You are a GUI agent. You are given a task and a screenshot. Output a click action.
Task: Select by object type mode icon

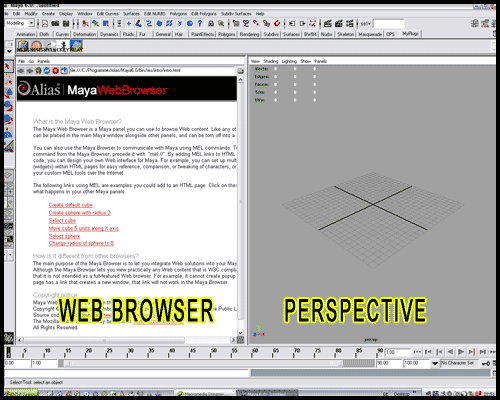coord(96,23)
